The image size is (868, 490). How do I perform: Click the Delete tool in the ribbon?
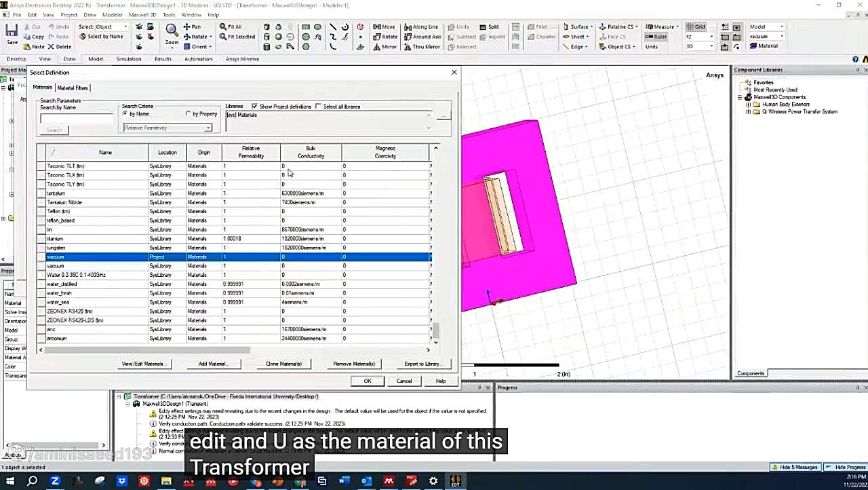(60, 47)
